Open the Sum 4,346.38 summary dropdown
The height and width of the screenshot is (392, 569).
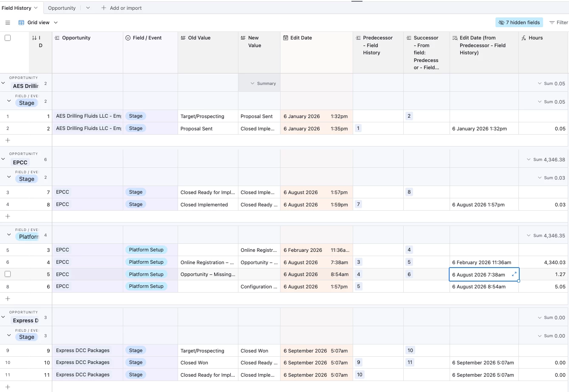(545, 160)
